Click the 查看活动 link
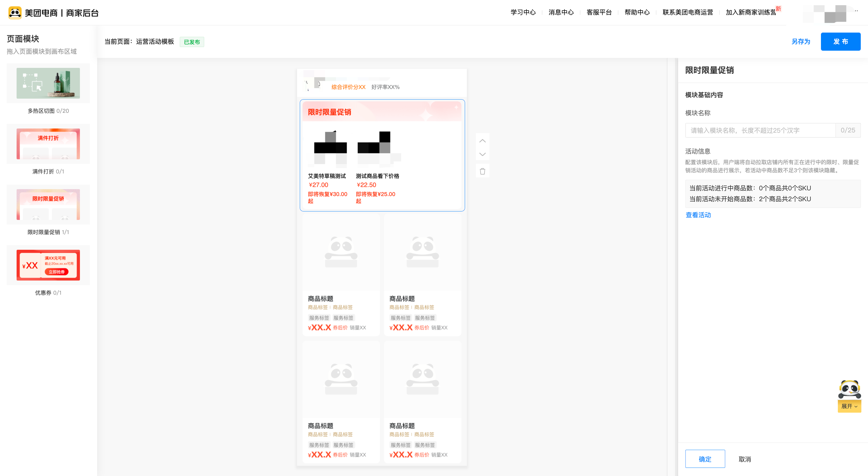Screen dimensions: 868x476 point(698,215)
